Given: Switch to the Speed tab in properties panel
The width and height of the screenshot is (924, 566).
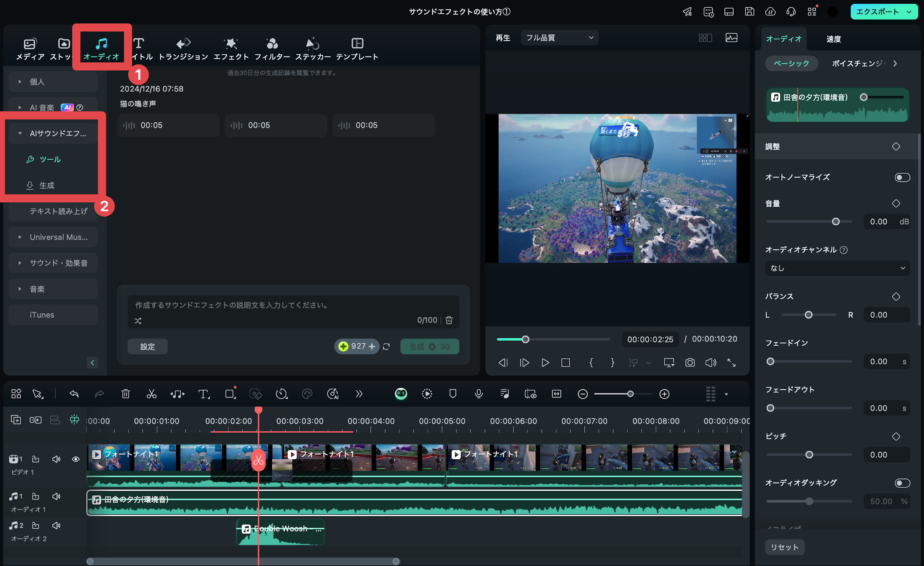Looking at the screenshot, I should 833,39.
